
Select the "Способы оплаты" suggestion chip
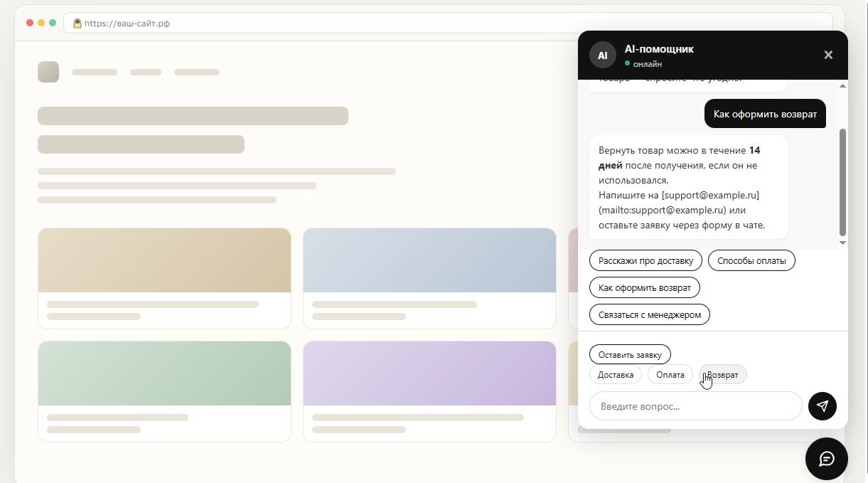point(751,260)
